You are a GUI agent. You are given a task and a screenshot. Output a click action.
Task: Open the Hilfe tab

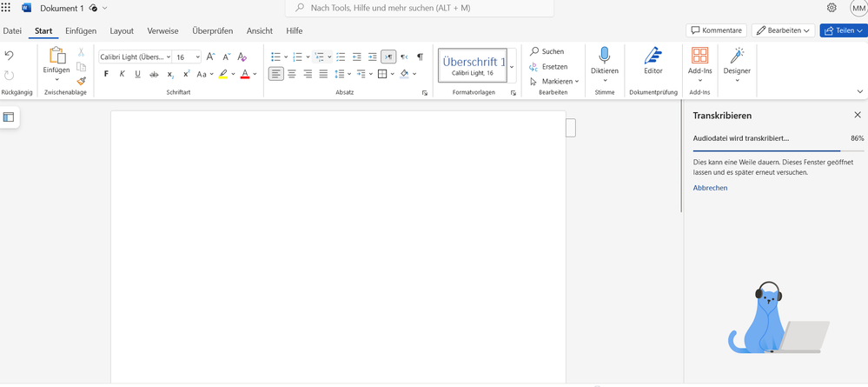pos(295,31)
